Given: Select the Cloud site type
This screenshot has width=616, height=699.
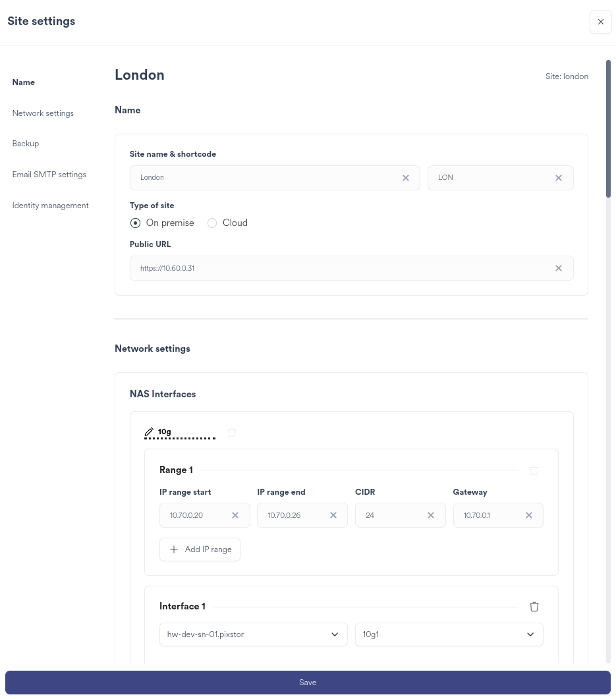Looking at the screenshot, I should pos(212,223).
